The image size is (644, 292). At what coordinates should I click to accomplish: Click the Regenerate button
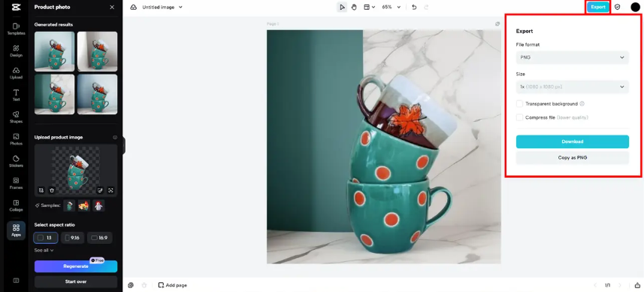76,266
